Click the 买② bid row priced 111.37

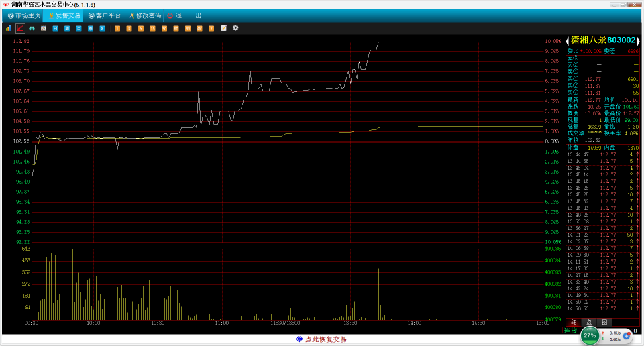coord(603,86)
